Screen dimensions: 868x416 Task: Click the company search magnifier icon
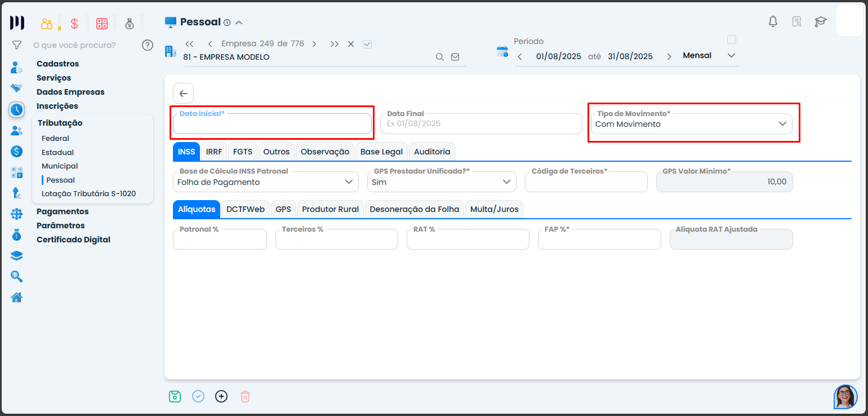click(439, 57)
